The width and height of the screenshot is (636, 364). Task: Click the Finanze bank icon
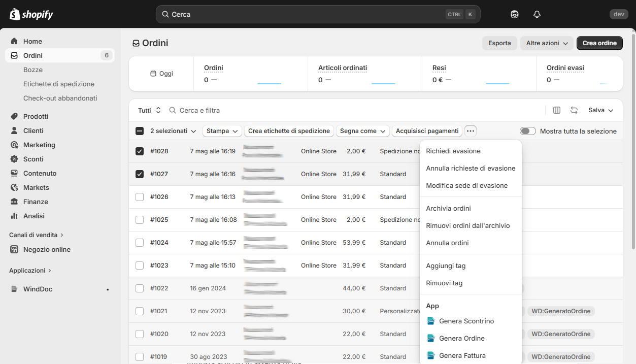click(x=14, y=202)
